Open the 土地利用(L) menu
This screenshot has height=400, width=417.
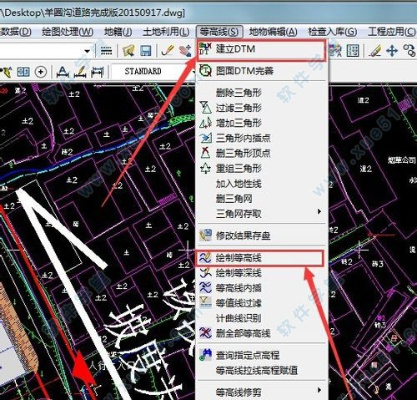tap(166, 32)
